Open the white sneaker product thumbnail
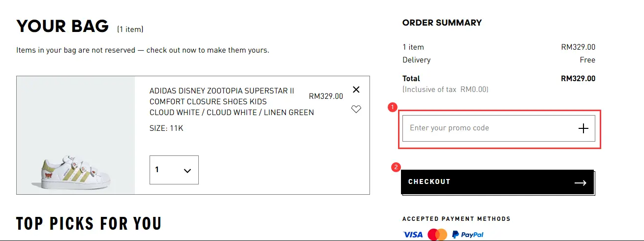The image size is (644, 241). coord(76,135)
